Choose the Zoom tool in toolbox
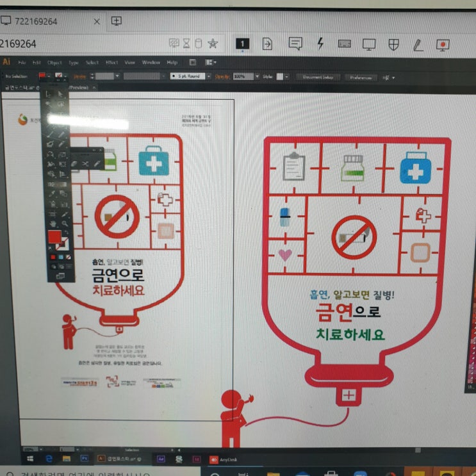The width and height of the screenshot is (476, 476). (65, 224)
